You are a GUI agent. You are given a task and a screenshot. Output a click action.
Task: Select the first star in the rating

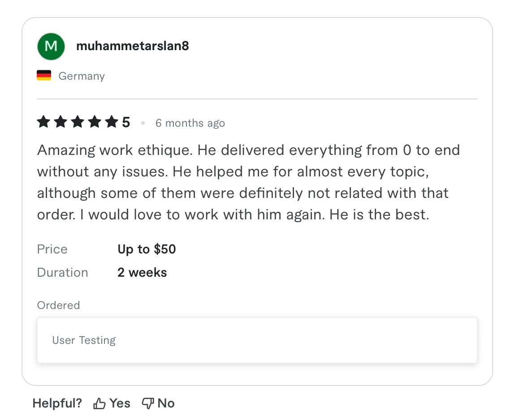click(43, 121)
